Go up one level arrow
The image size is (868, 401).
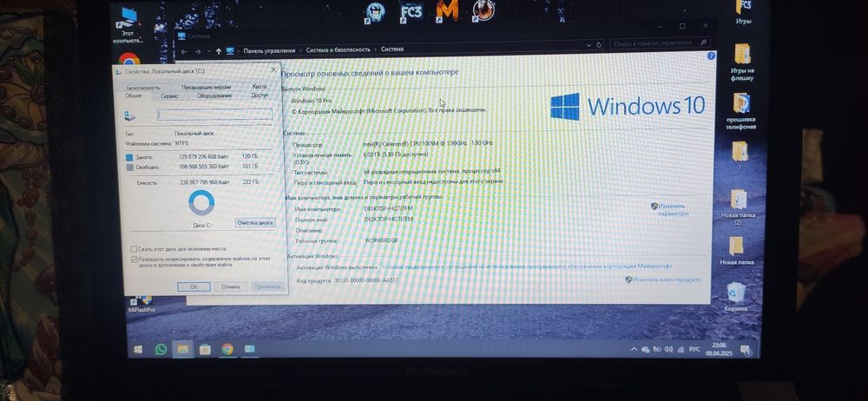[219, 51]
